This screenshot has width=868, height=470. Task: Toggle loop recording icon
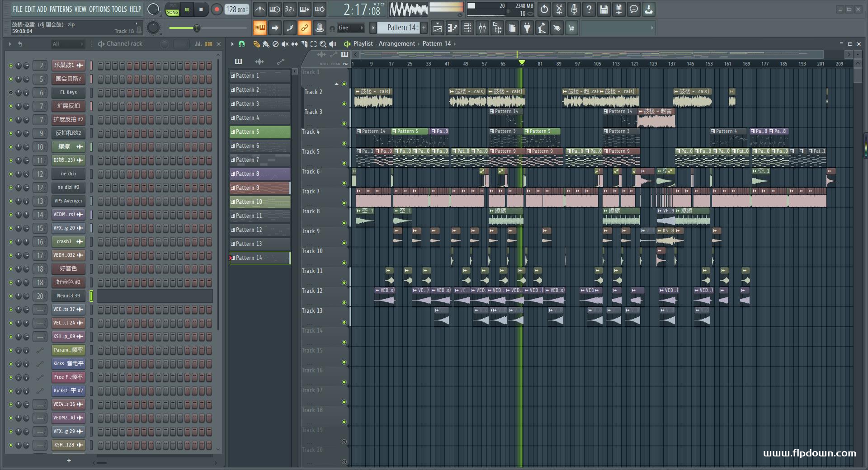click(319, 9)
